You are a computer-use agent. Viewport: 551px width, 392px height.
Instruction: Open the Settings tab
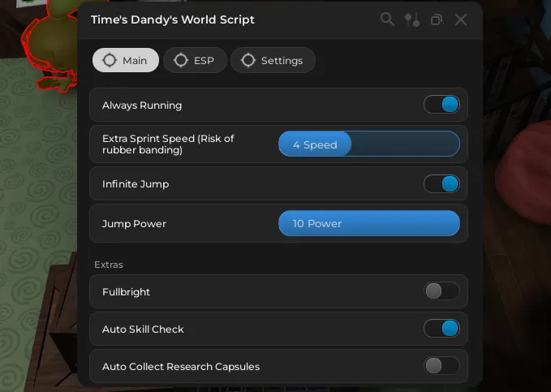273,60
